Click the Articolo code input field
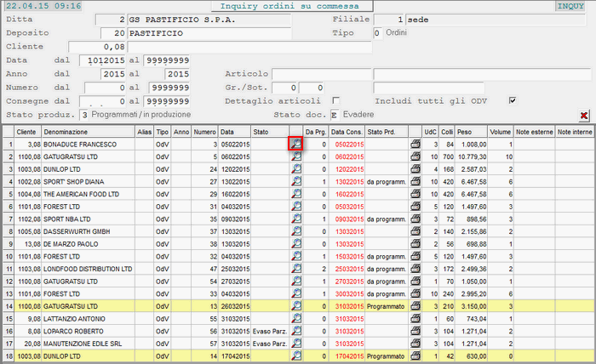 click(322, 74)
